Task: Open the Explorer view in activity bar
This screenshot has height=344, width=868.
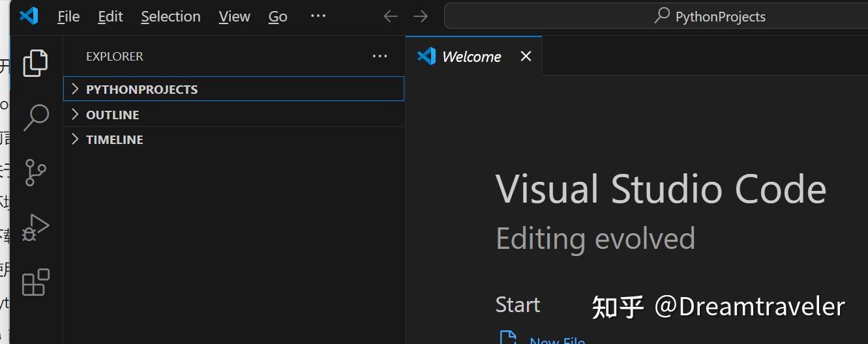Action: tap(36, 63)
